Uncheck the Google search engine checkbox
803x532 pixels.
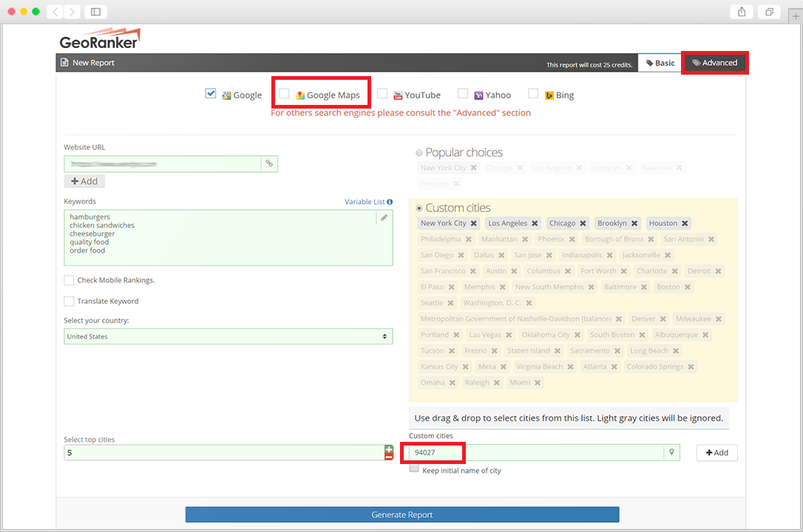click(211, 94)
